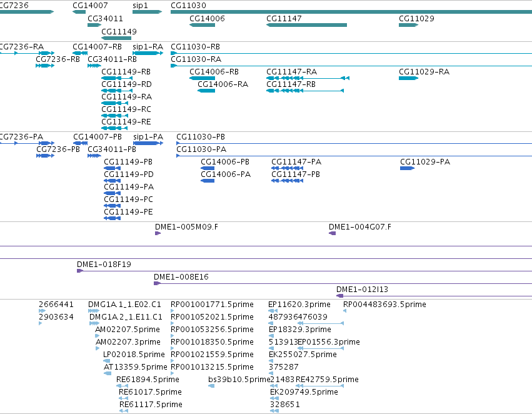532x414 pixels.
Task: Click protein CG14006-PB
Action: [208, 168]
